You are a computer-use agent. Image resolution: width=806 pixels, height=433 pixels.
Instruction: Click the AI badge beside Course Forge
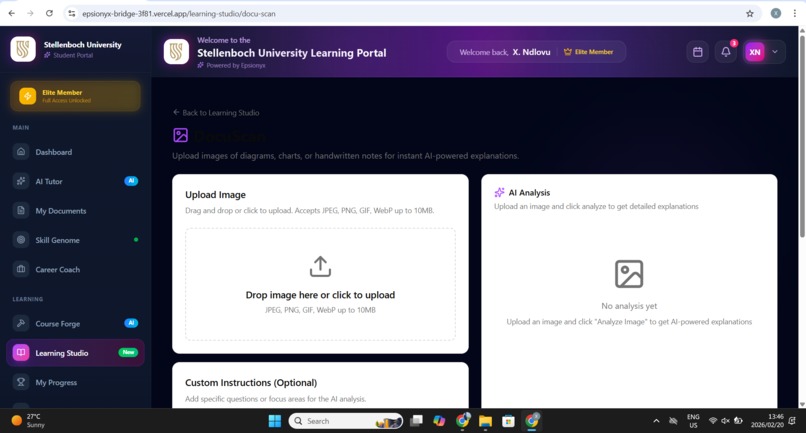[131, 323]
